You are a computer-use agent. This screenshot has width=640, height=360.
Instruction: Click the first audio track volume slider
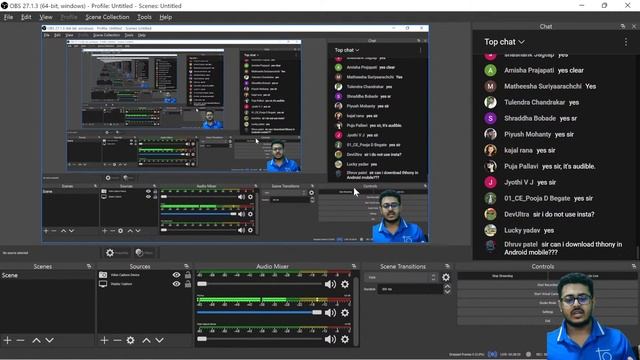pos(260,284)
